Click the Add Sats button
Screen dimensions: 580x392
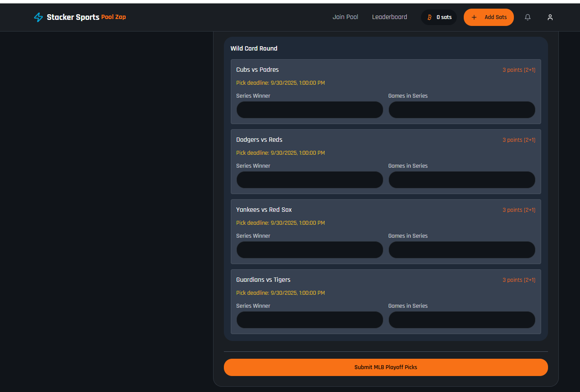click(489, 17)
